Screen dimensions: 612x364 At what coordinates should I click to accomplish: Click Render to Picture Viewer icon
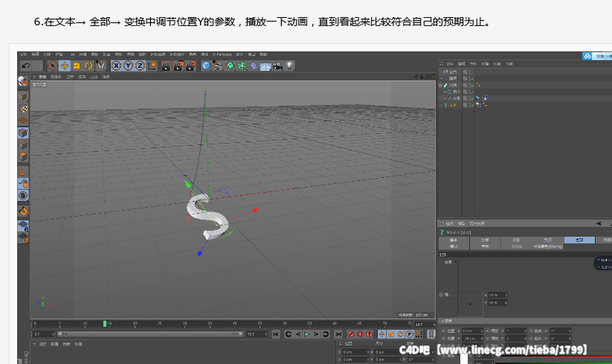(x=179, y=65)
